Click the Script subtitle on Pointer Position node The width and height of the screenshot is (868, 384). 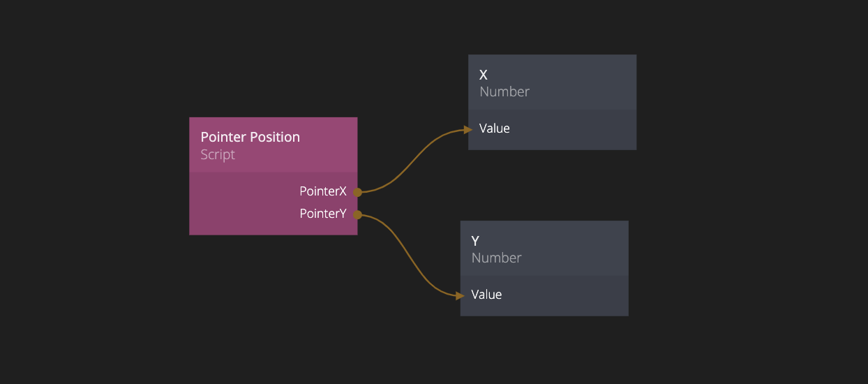(x=218, y=155)
